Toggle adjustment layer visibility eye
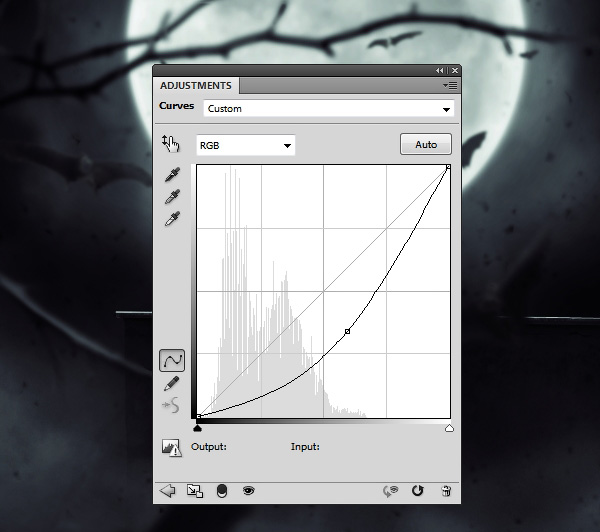Viewport: 600px width, 532px height. [249, 490]
